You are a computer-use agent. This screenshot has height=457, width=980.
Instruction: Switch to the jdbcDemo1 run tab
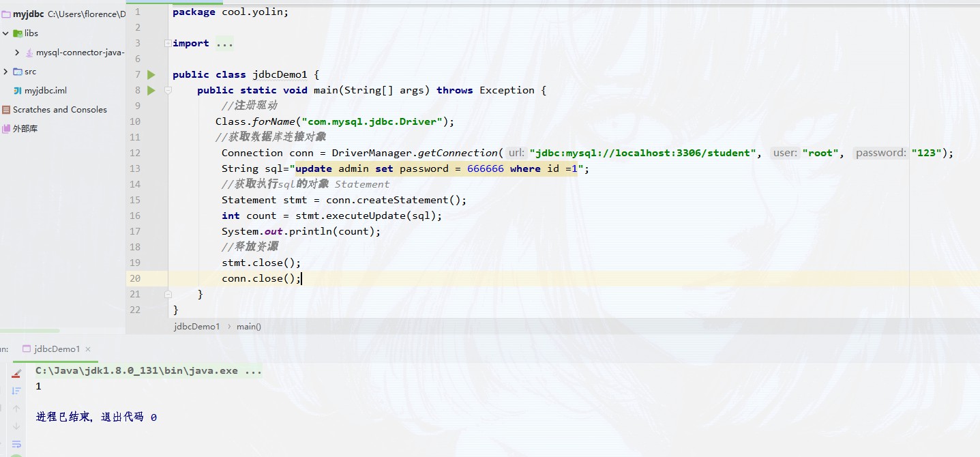pos(57,349)
